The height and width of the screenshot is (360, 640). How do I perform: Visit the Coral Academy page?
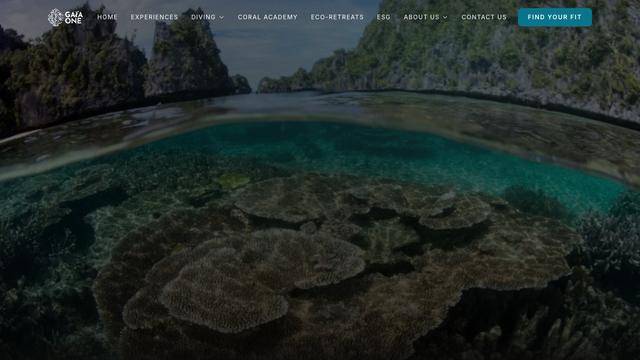coord(268,17)
